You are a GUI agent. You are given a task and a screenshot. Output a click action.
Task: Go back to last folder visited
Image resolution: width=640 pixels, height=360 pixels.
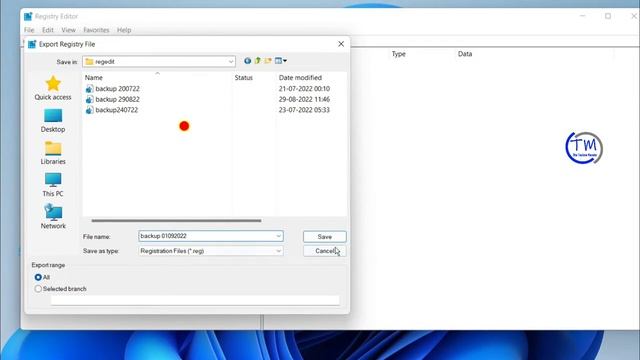click(x=247, y=61)
